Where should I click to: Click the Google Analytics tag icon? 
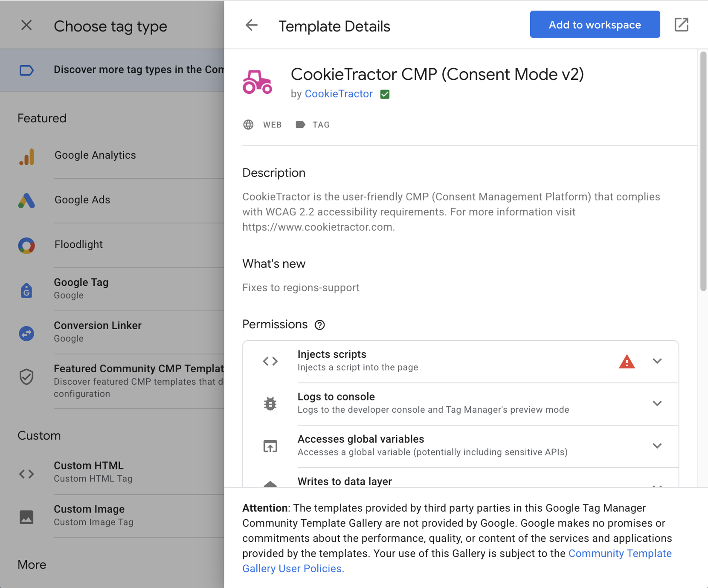pos(26,156)
